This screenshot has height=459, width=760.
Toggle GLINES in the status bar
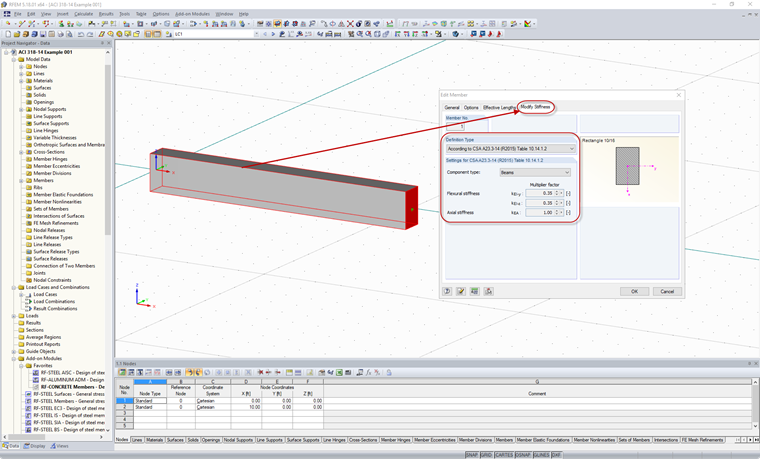tap(541, 455)
